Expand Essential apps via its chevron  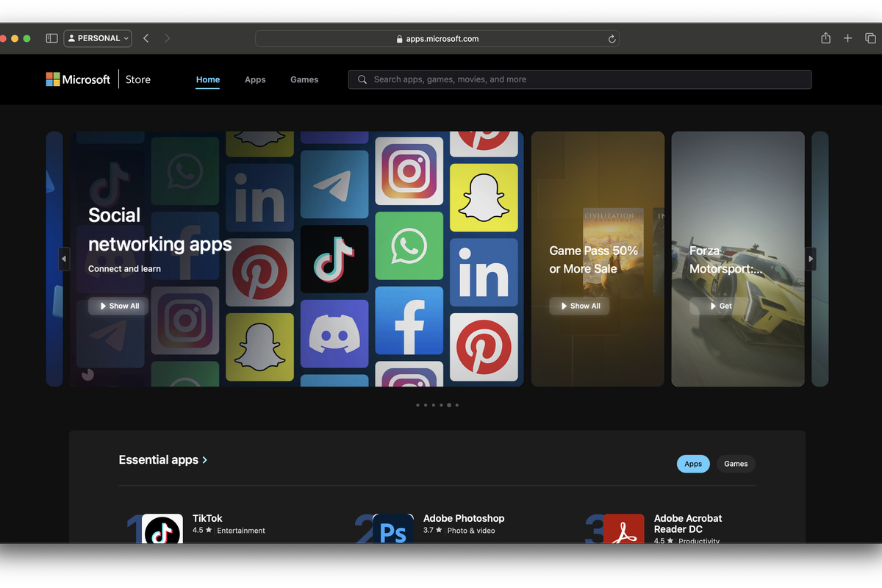[206, 459]
